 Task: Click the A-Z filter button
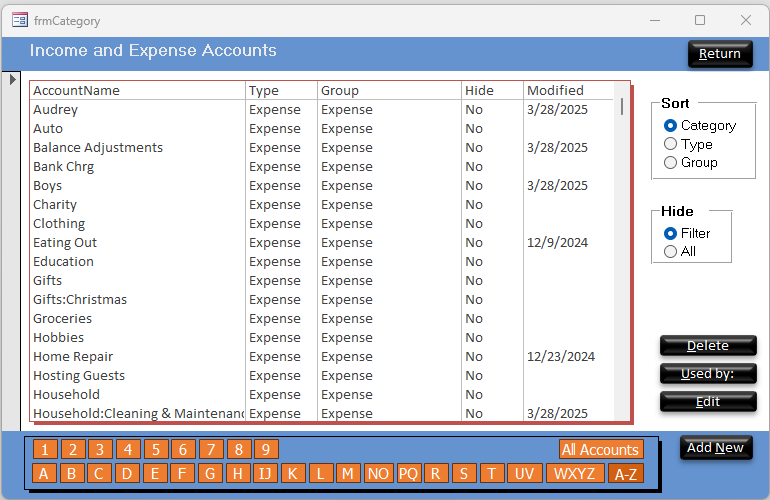click(626, 474)
